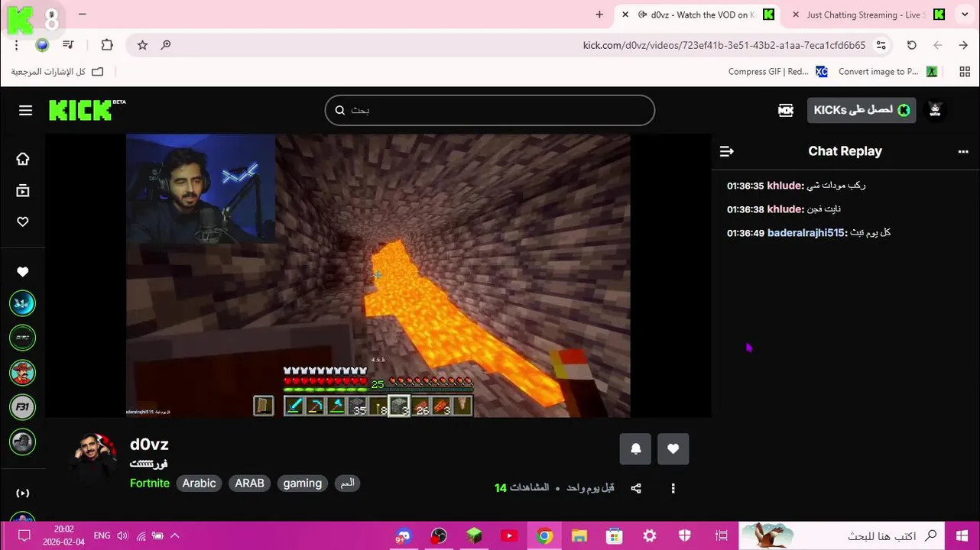Open Chrome apps grid icon

(x=965, y=72)
